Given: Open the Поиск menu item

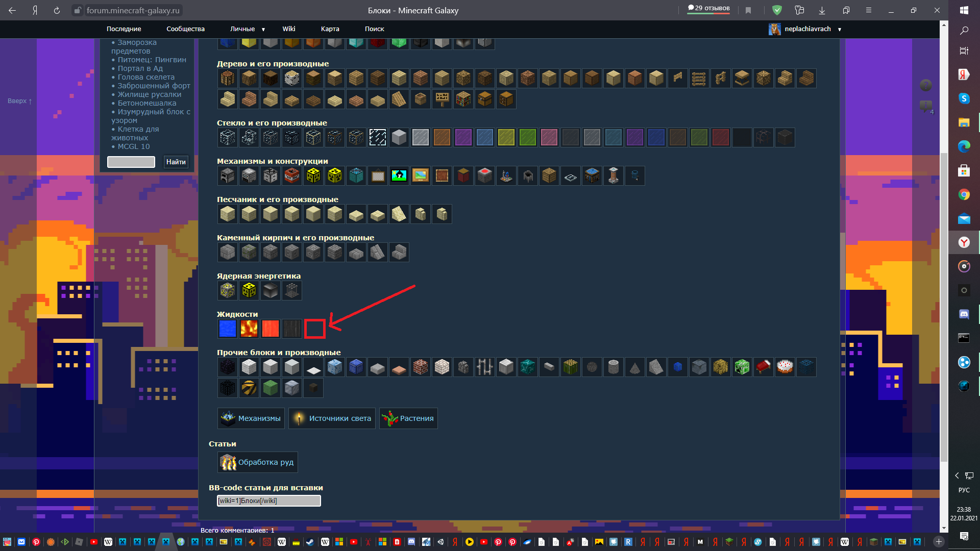Looking at the screenshot, I should (374, 29).
